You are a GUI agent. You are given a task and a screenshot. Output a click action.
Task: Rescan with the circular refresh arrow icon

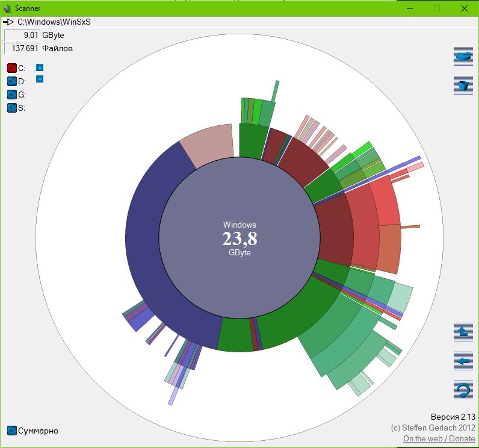[463, 391]
